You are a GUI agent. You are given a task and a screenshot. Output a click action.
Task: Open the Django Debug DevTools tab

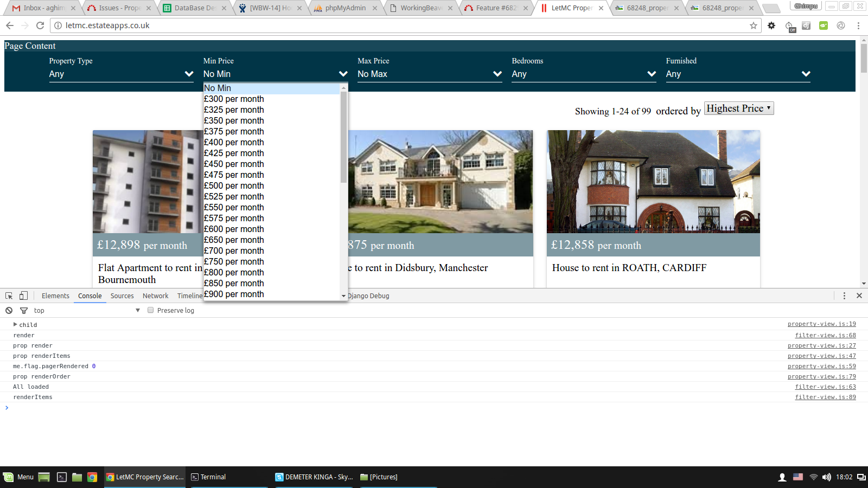click(368, 296)
